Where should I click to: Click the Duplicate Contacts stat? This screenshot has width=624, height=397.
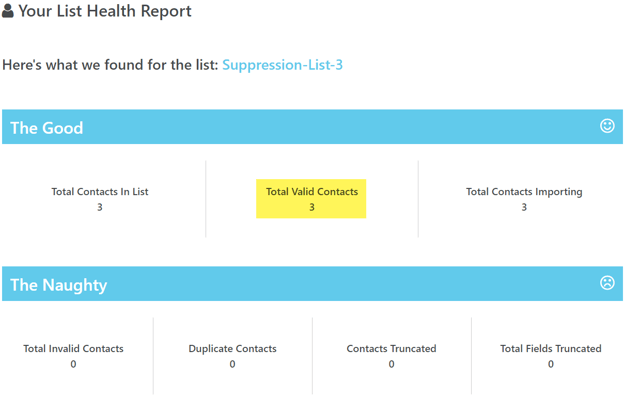coord(232,356)
